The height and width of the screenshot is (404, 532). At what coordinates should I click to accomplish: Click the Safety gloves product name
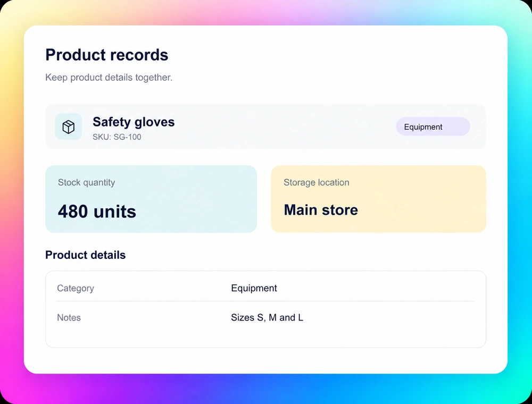[134, 122]
